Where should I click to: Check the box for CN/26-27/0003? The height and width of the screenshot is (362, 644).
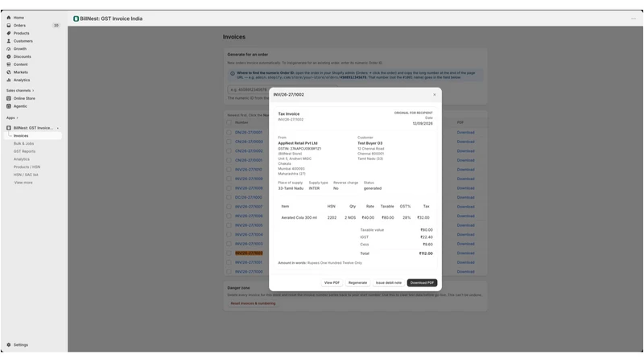[x=229, y=142]
